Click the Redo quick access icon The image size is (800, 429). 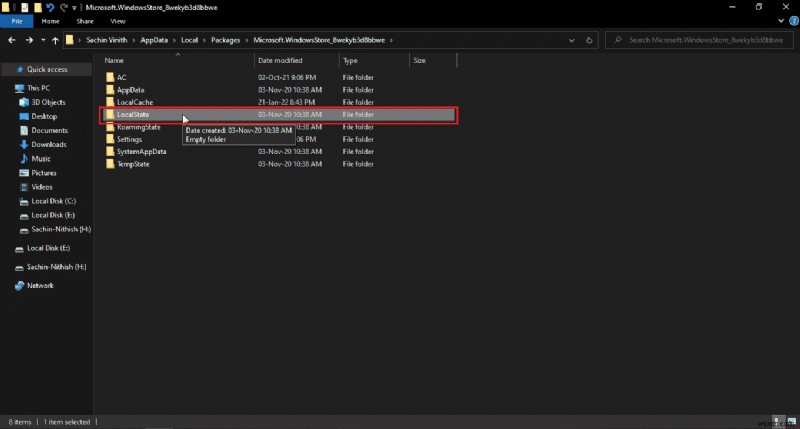click(63, 7)
